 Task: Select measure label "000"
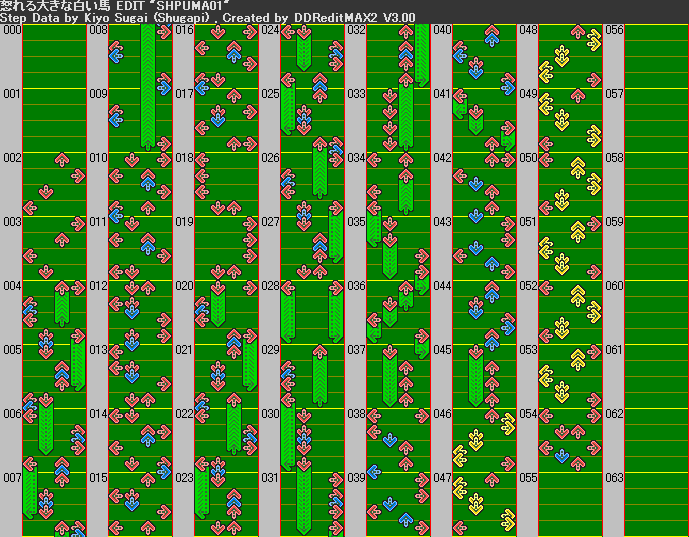click(x=12, y=30)
